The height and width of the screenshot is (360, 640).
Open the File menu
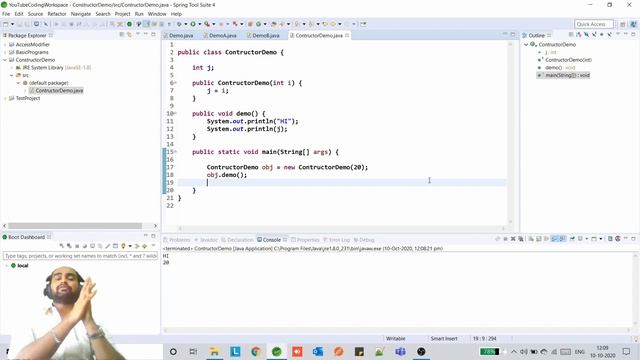pos(6,14)
